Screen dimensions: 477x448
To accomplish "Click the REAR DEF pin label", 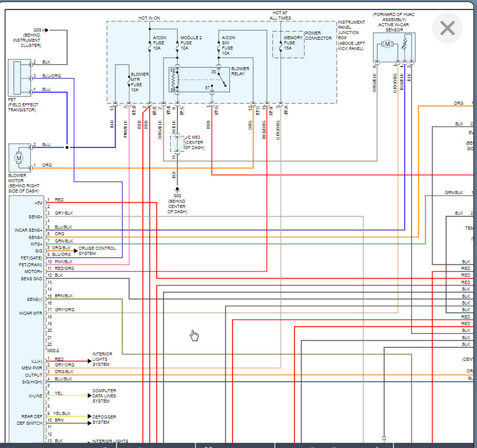I will 31,417.
